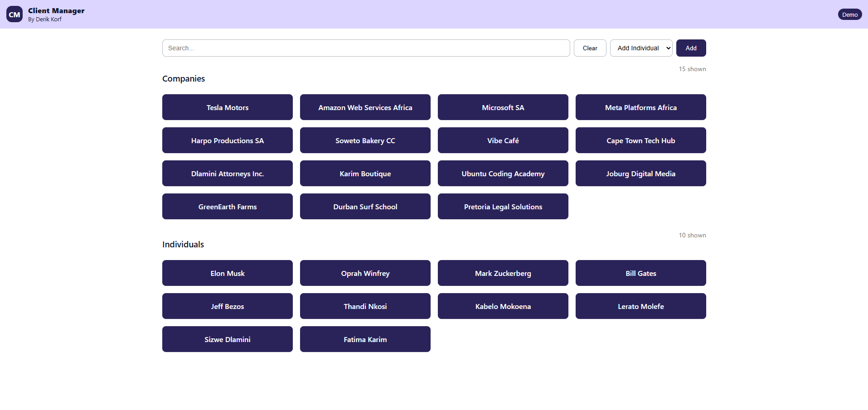Open the Add Individual dropdown
This screenshot has width=868, height=410.
641,48
